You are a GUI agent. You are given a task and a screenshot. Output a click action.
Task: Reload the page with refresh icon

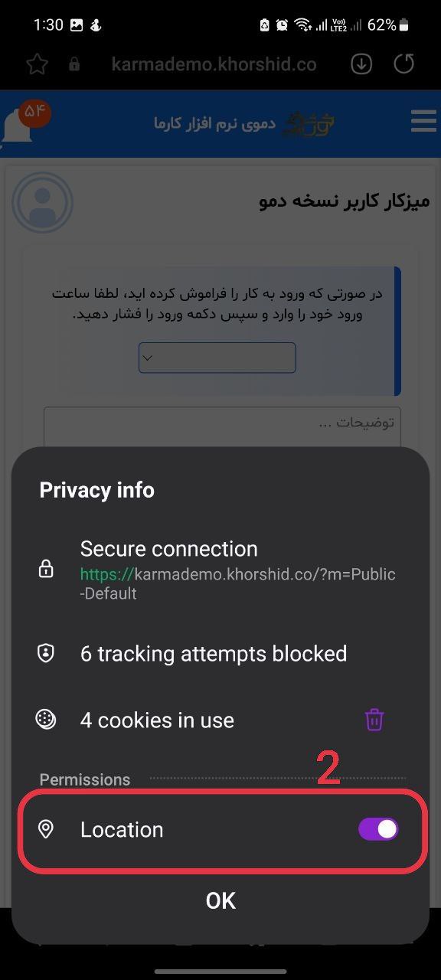[403, 64]
